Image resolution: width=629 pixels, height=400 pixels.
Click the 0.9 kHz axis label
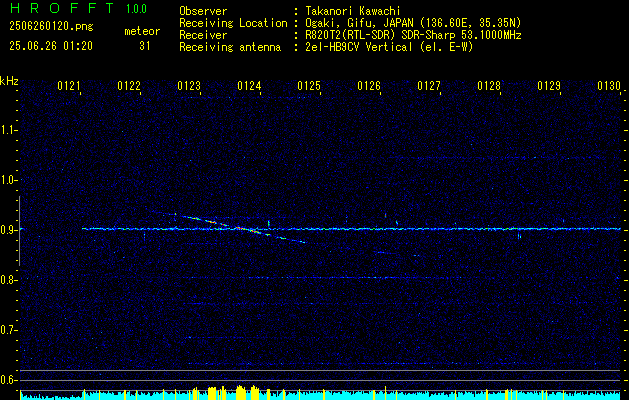pyautogui.click(x=7, y=230)
